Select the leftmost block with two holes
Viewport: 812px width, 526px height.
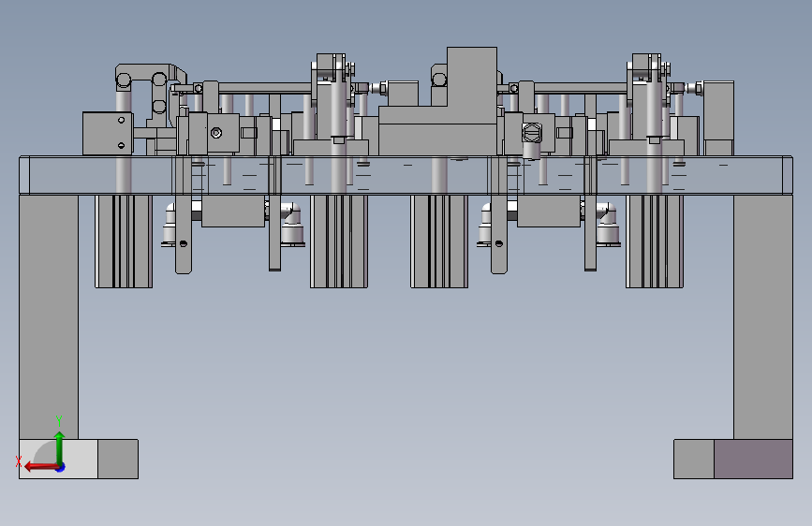tap(108, 133)
